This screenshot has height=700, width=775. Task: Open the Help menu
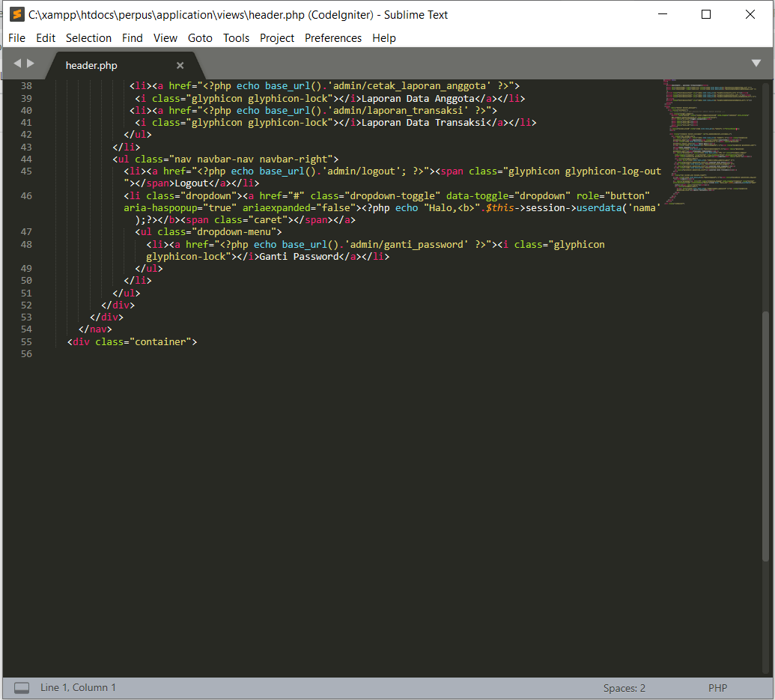(384, 37)
